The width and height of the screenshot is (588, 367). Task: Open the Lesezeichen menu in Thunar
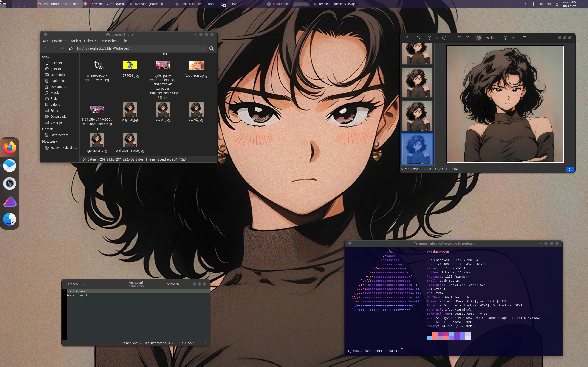[x=109, y=41]
